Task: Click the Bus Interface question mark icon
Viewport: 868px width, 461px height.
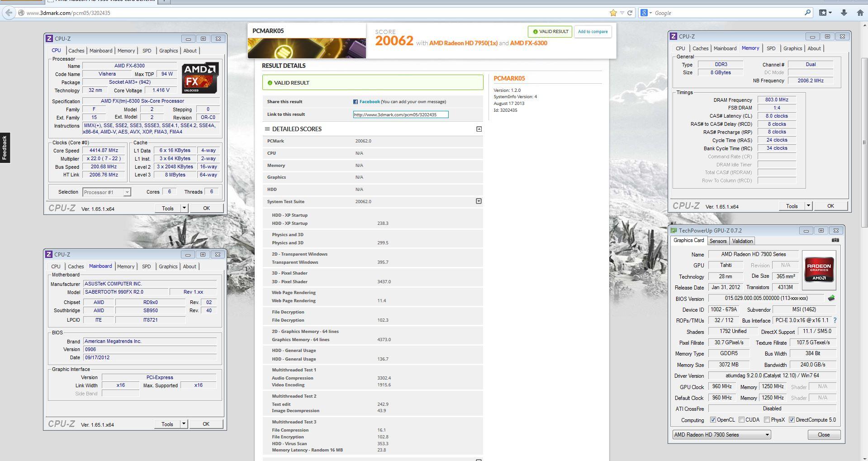Action: point(835,320)
